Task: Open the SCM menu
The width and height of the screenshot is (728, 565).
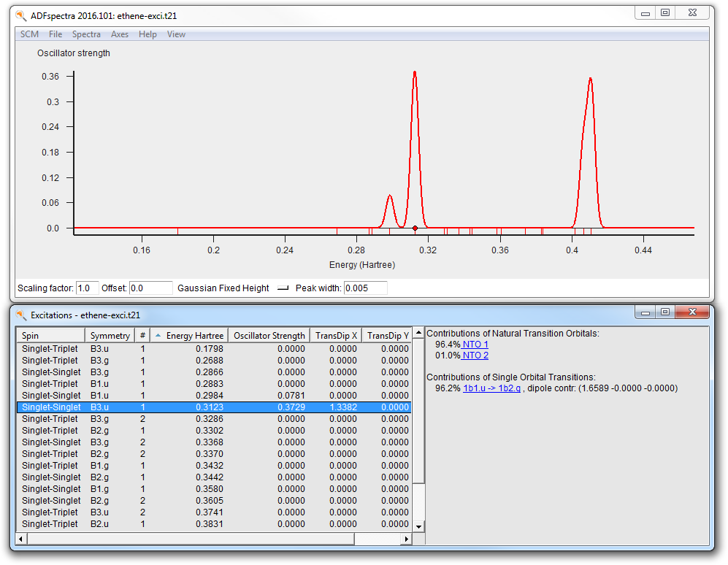Action: pos(29,34)
